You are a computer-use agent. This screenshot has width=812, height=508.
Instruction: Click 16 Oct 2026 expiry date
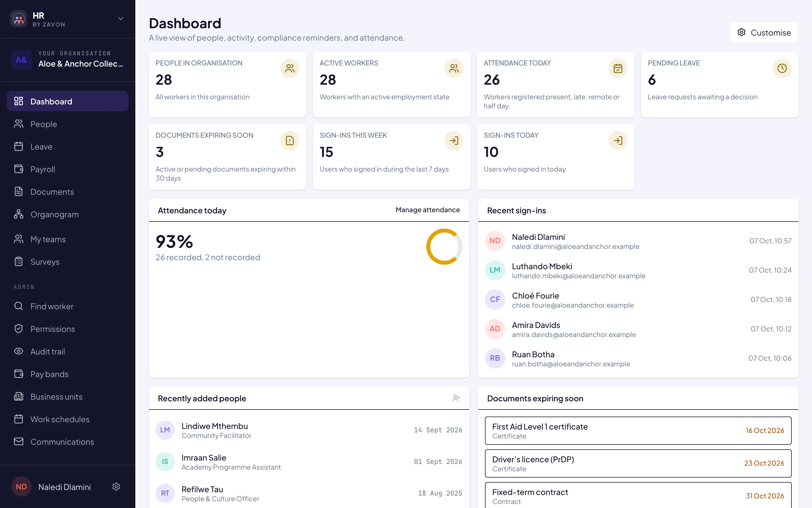(765, 430)
